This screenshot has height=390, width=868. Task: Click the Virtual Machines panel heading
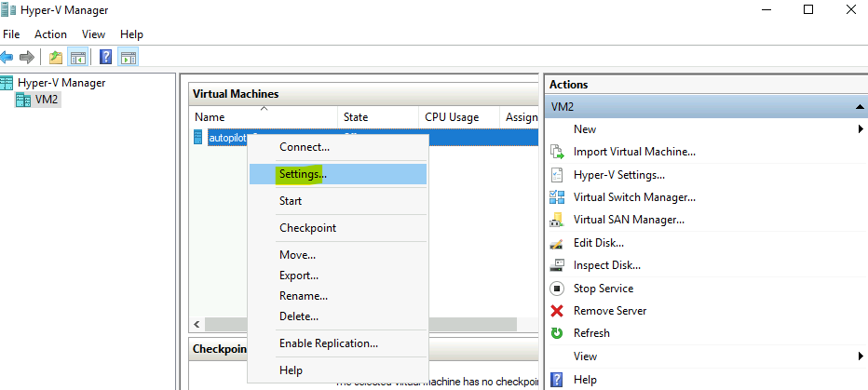[x=236, y=94]
